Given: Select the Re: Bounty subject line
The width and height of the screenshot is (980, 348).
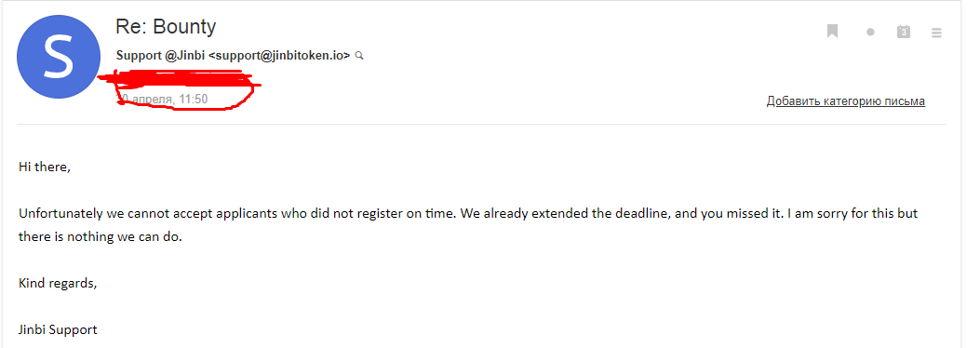Looking at the screenshot, I should coord(166,27).
